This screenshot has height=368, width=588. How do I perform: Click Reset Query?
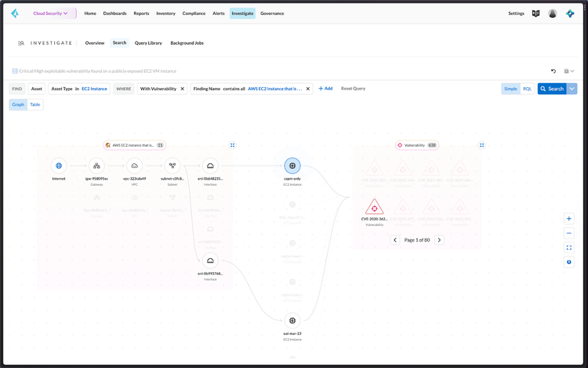pyautogui.click(x=354, y=89)
